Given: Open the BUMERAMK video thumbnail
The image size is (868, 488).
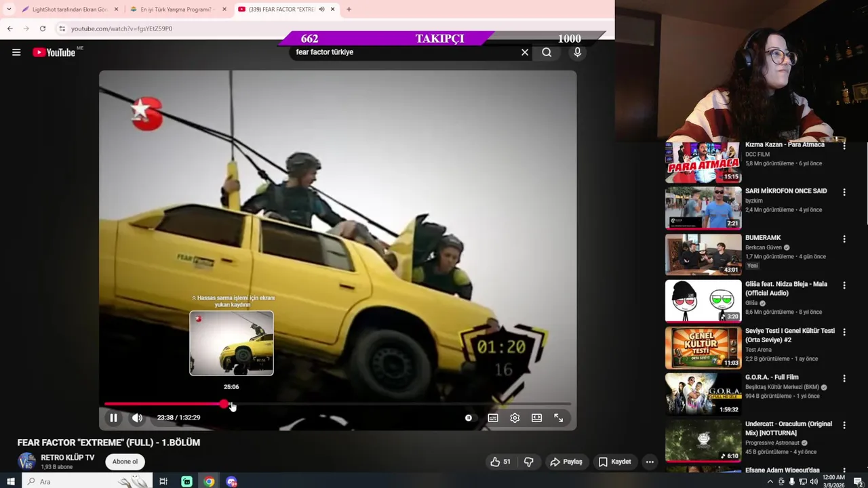Looking at the screenshot, I should click(x=703, y=255).
